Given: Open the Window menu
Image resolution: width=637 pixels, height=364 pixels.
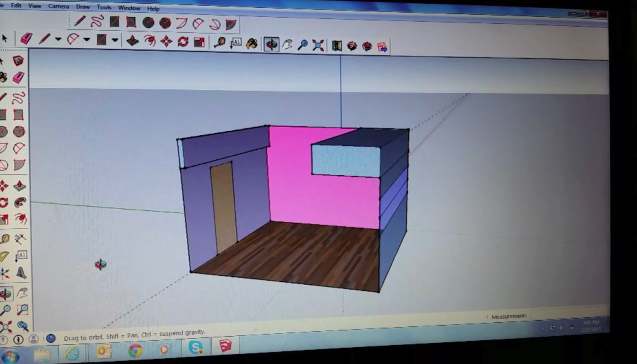Looking at the screenshot, I should coord(129,8).
